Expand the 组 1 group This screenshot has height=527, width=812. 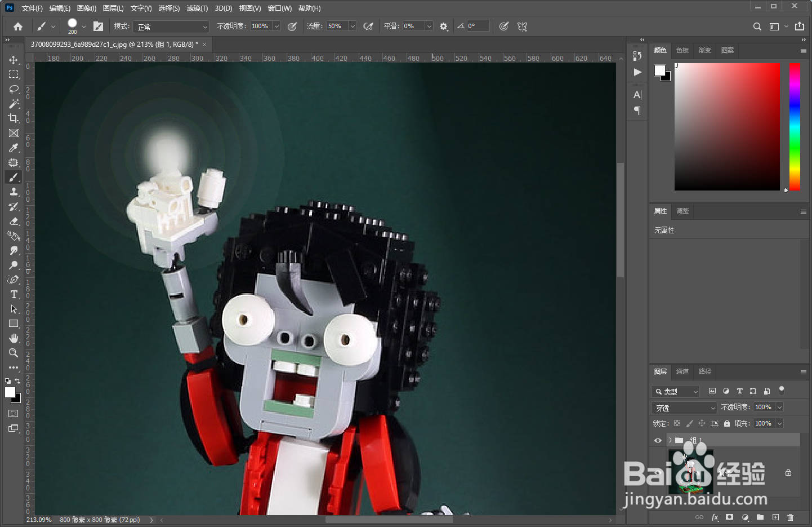(x=670, y=440)
